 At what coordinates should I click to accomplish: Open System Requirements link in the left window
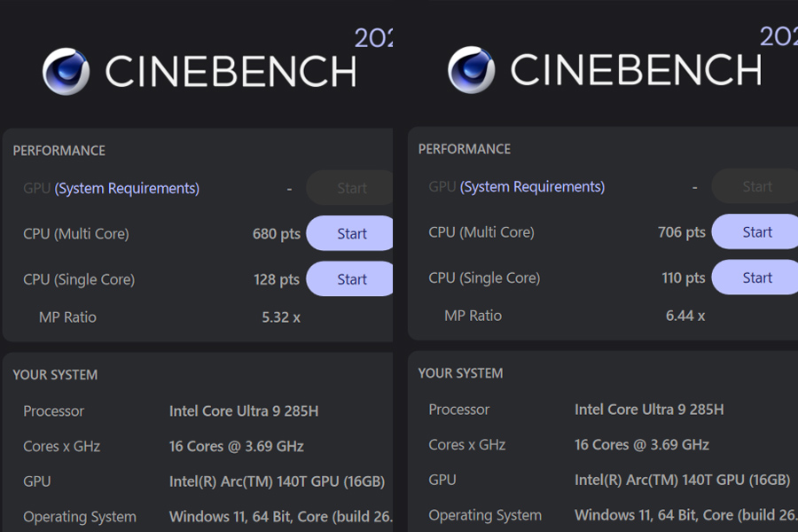pos(127,188)
